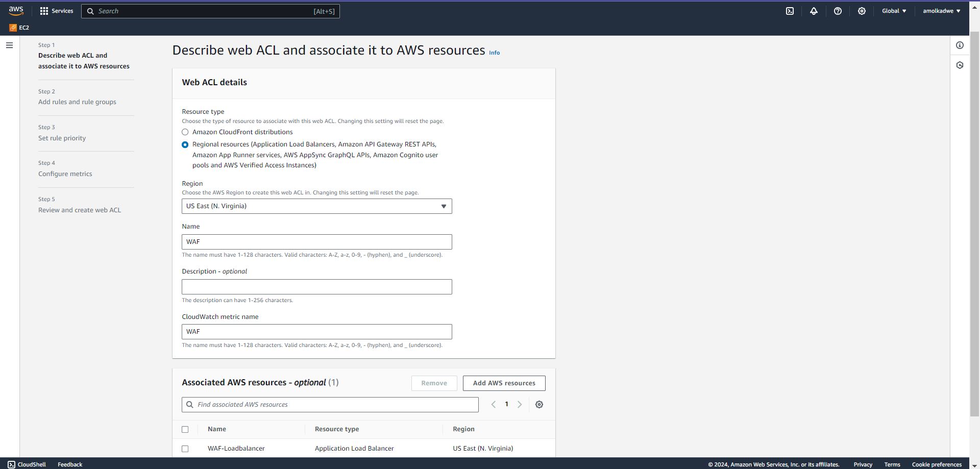Open the help question mark icon
The width and height of the screenshot is (980, 469).
pos(838,11)
